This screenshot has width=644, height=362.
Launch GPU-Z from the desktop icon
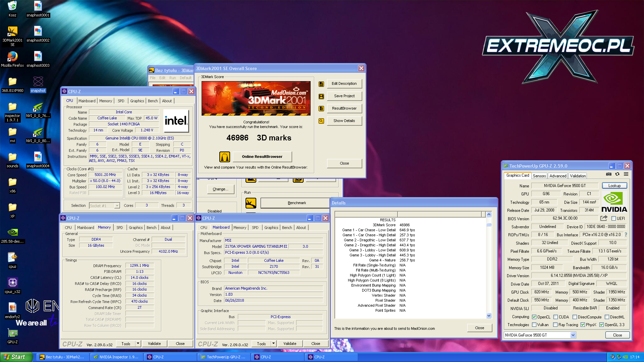pyautogui.click(x=12, y=333)
